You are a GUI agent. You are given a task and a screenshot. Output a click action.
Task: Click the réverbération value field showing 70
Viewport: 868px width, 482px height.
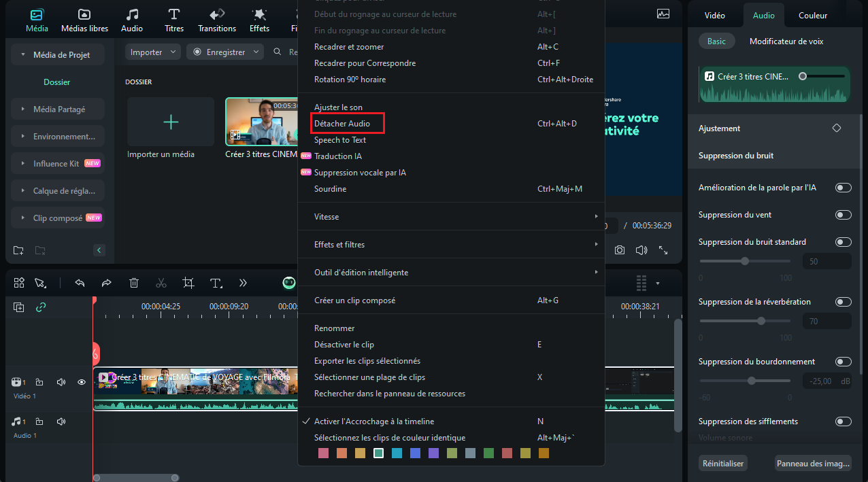[827, 322]
